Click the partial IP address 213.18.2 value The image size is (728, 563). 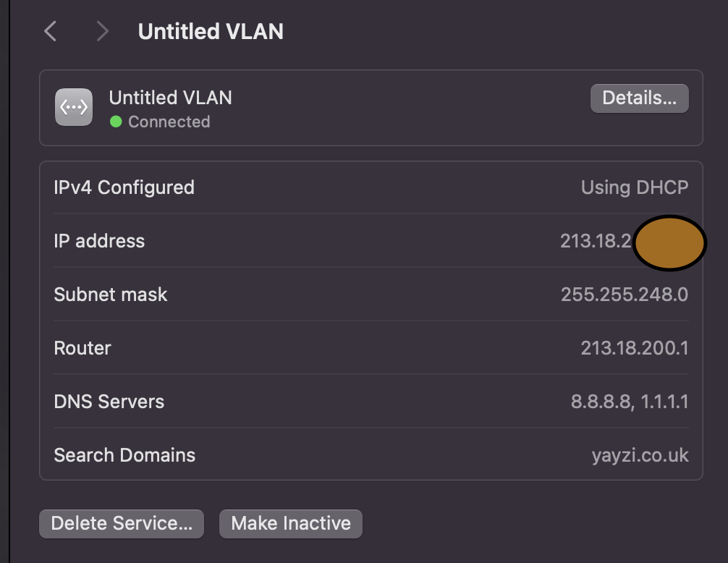tap(596, 241)
